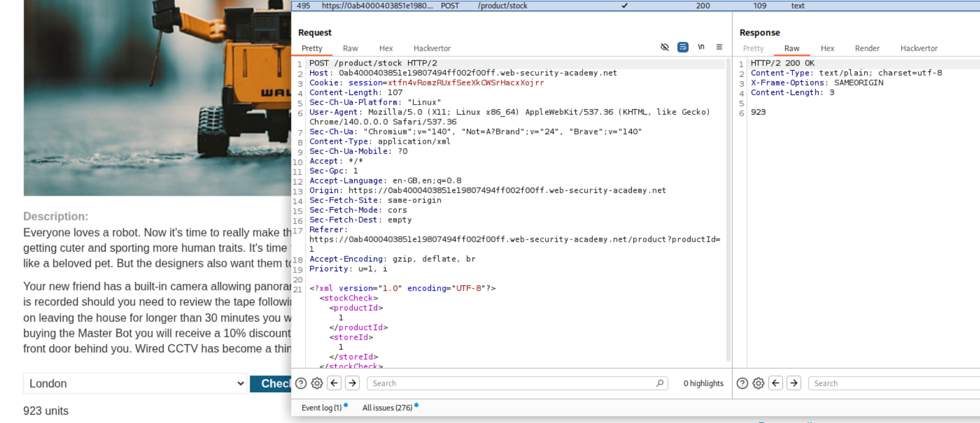The height and width of the screenshot is (423, 980).
Task: Go to next search match in request
Action: (353, 383)
